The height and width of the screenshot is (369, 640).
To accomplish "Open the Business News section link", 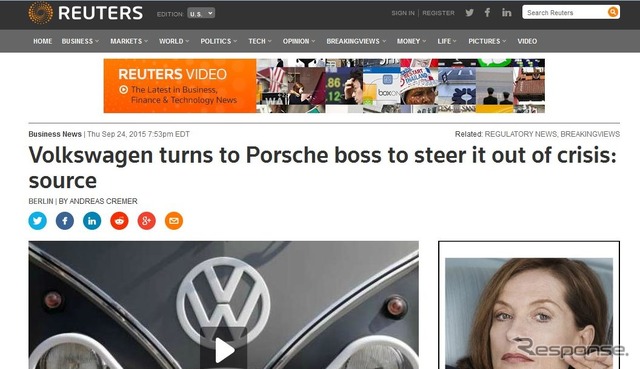I will tap(55, 134).
